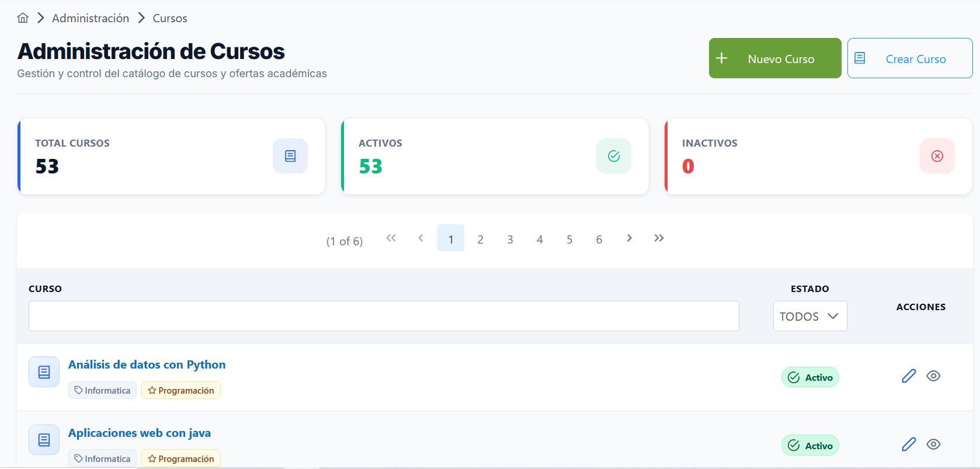Focus the Curso filter text field
This screenshot has height=469, width=980.
[384, 316]
